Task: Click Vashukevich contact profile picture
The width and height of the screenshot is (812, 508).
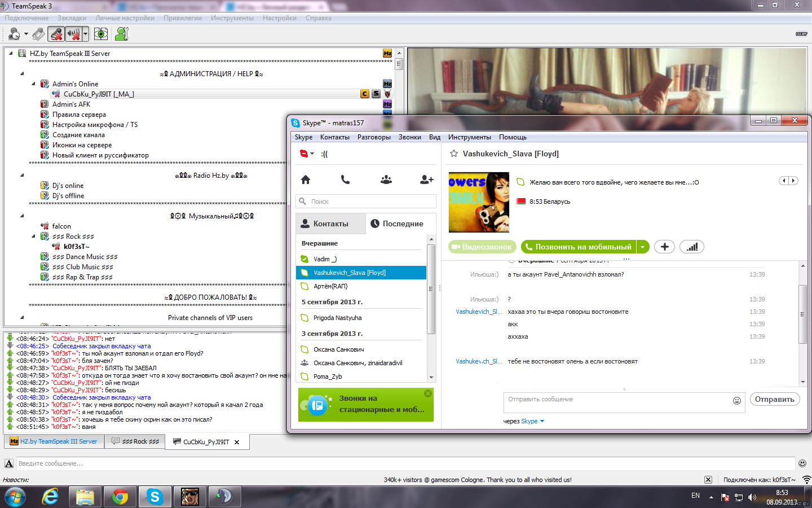Action: pos(479,202)
